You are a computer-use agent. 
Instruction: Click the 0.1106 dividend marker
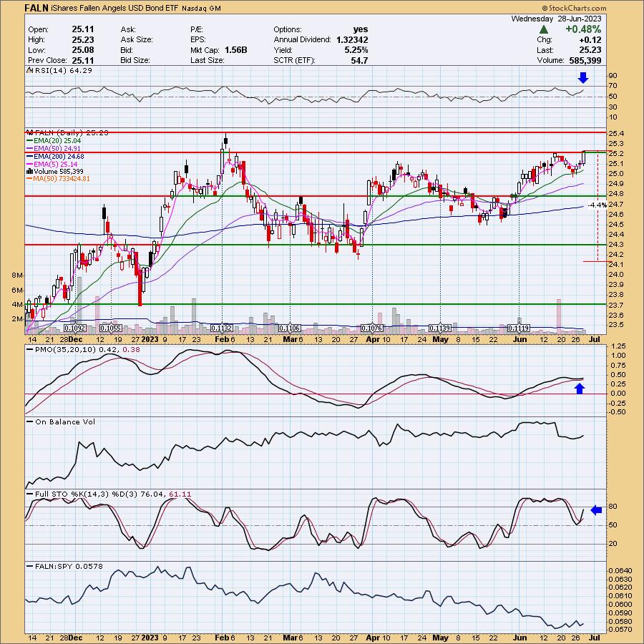pyautogui.click(x=290, y=328)
